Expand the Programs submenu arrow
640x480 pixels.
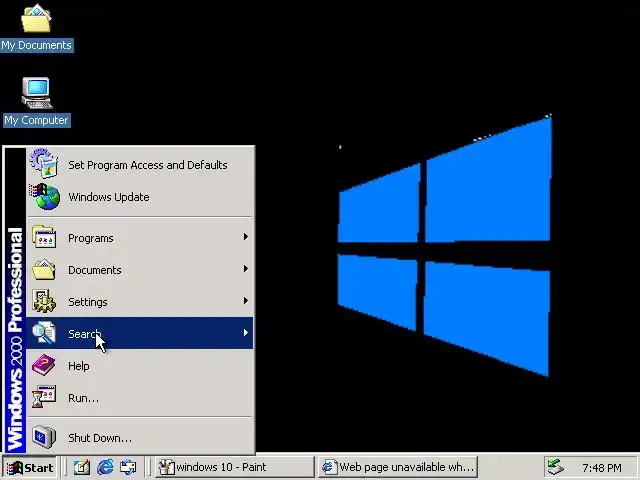246,237
